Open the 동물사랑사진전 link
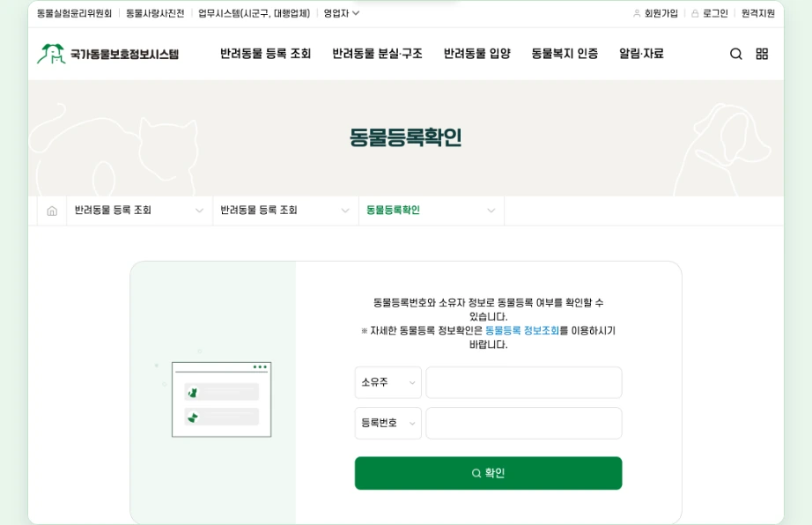This screenshot has width=812, height=525. pyautogui.click(x=155, y=13)
